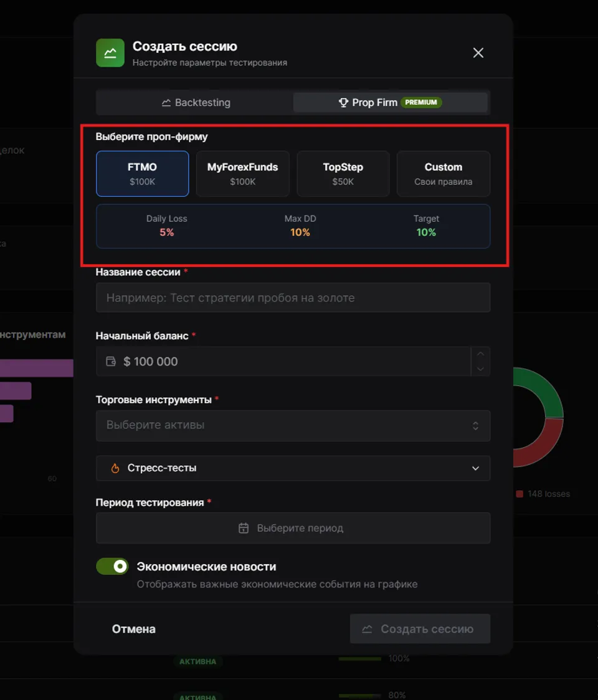Click the Торговые инструменты label
The height and width of the screenshot is (700, 598).
[154, 400]
